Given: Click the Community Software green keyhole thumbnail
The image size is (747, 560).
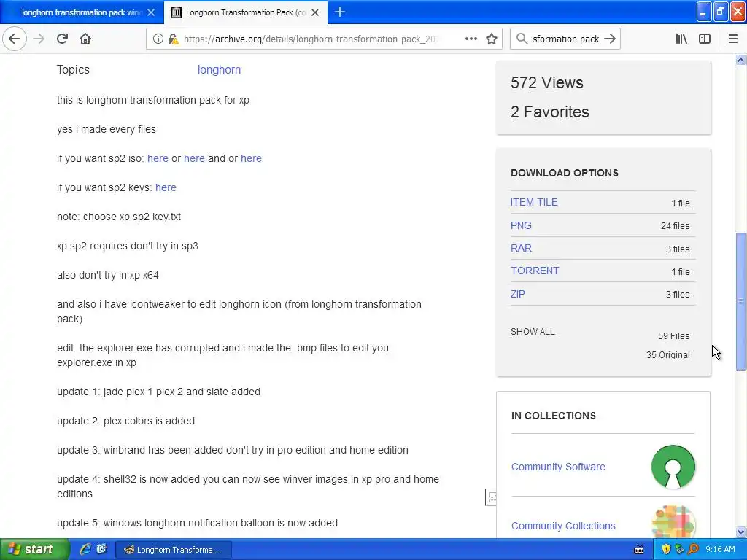Looking at the screenshot, I should click(673, 467).
